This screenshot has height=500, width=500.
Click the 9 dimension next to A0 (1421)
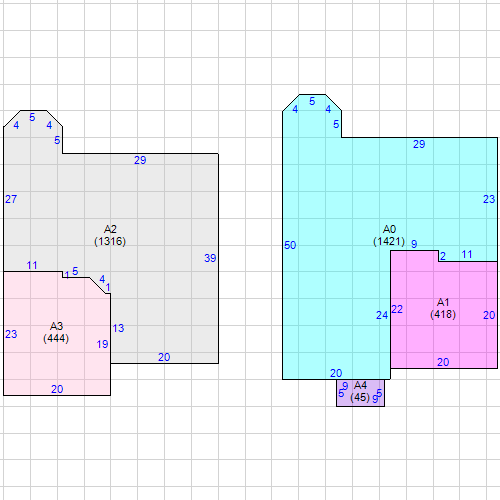click(414, 244)
